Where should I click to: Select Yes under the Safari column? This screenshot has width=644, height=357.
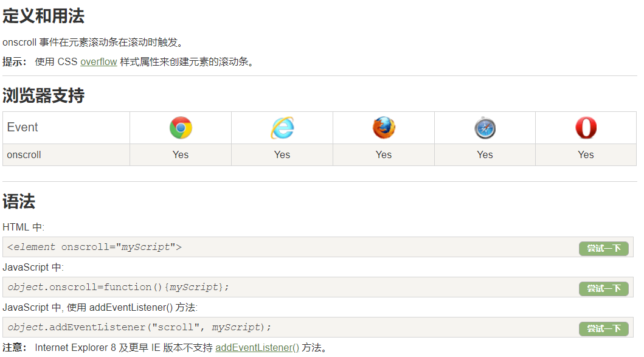485,155
